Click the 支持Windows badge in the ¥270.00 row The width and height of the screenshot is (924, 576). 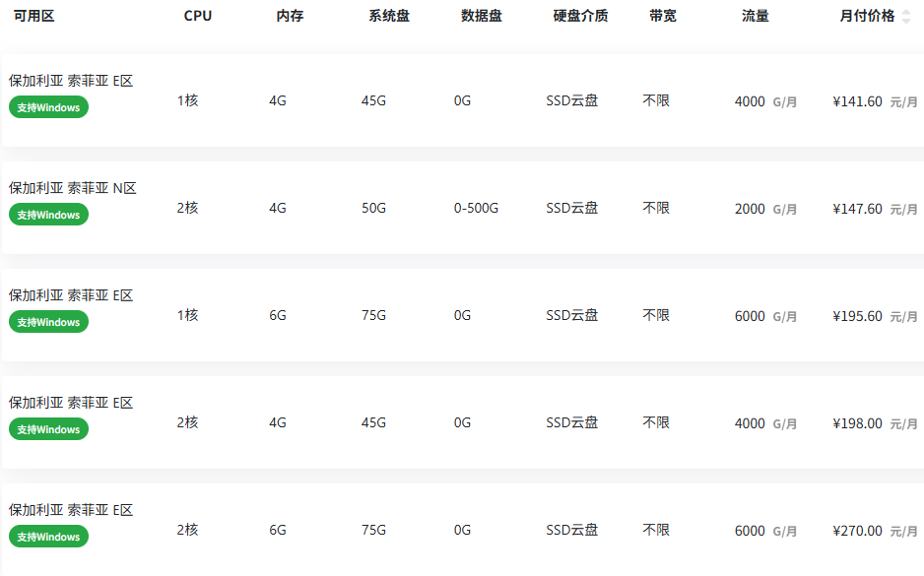48,537
